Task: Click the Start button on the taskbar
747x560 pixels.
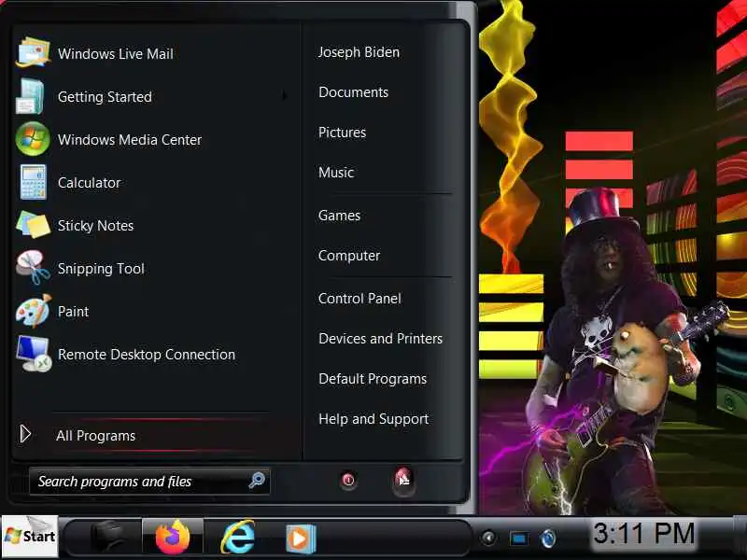Action: (30, 537)
